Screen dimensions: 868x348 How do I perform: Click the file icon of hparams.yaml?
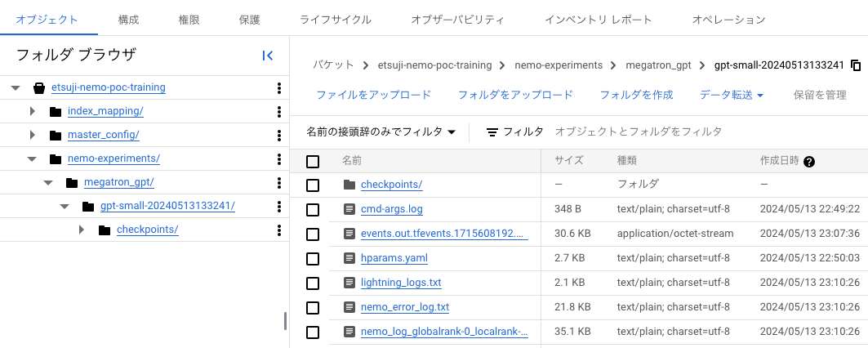(x=349, y=258)
